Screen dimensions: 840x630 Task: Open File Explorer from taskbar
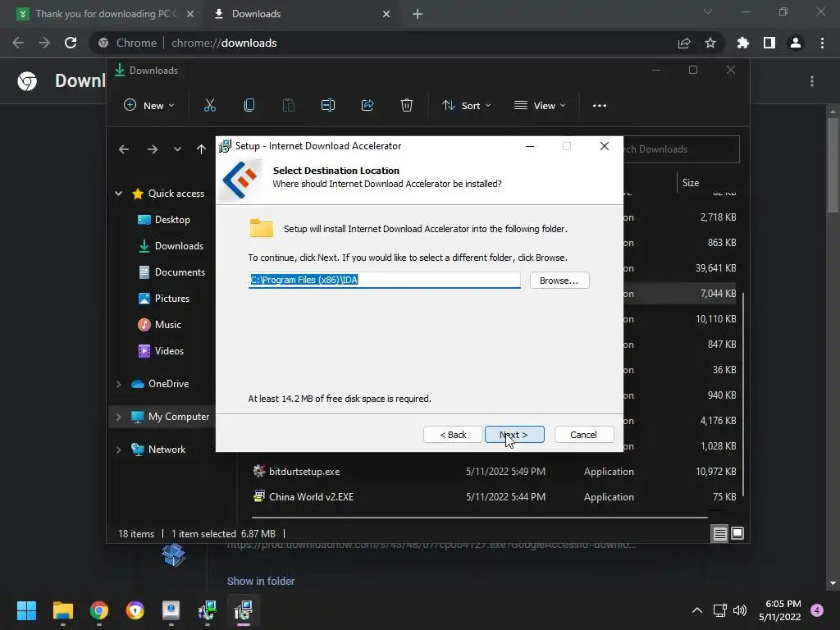[62, 610]
